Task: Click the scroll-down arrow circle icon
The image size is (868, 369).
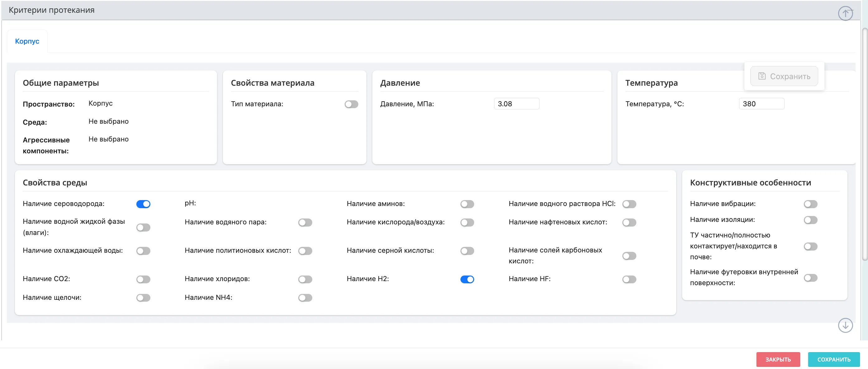Action: coord(845,325)
